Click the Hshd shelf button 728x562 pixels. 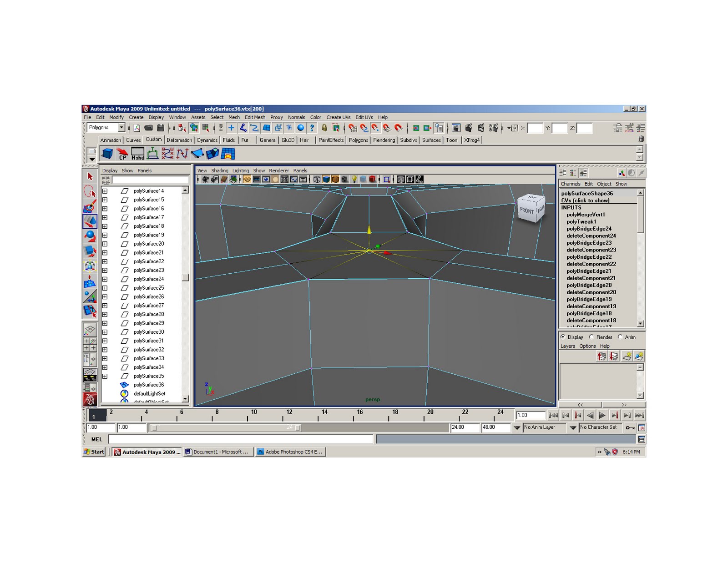click(137, 154)
